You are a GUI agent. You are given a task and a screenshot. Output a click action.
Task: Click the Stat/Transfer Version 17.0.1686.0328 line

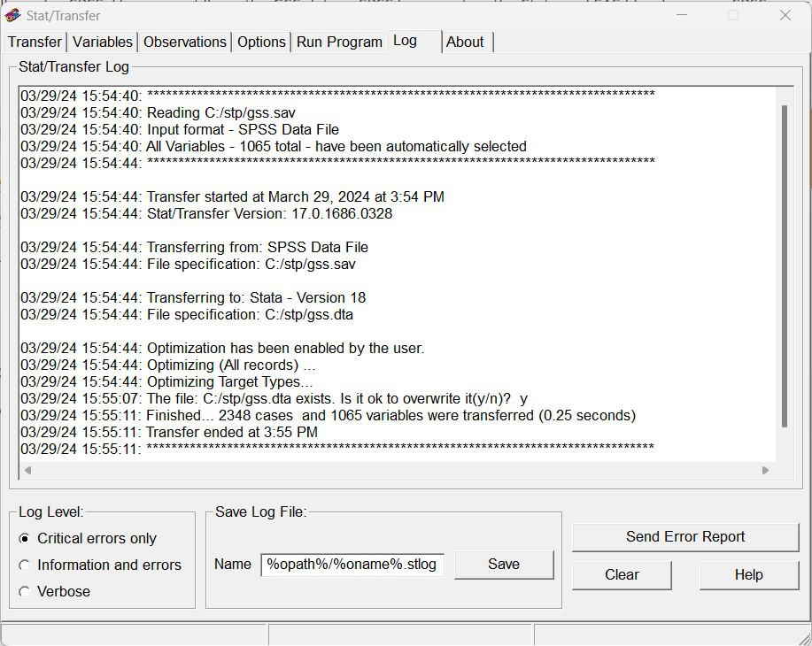coord(206,214)
